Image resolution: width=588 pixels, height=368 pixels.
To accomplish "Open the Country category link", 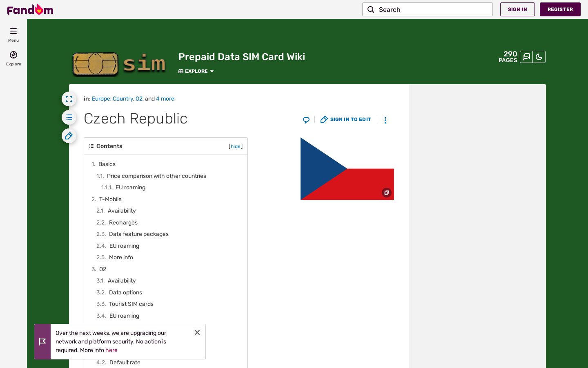I will [123, 99].
